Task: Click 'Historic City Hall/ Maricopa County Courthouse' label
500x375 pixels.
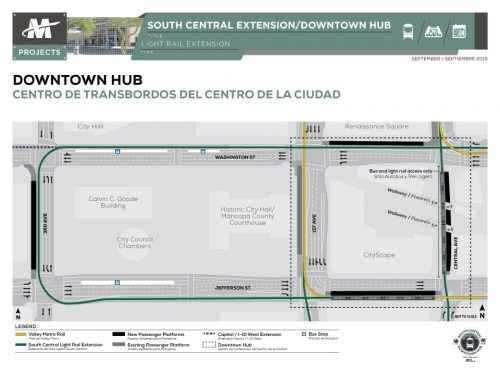Action: pos(247,216)
